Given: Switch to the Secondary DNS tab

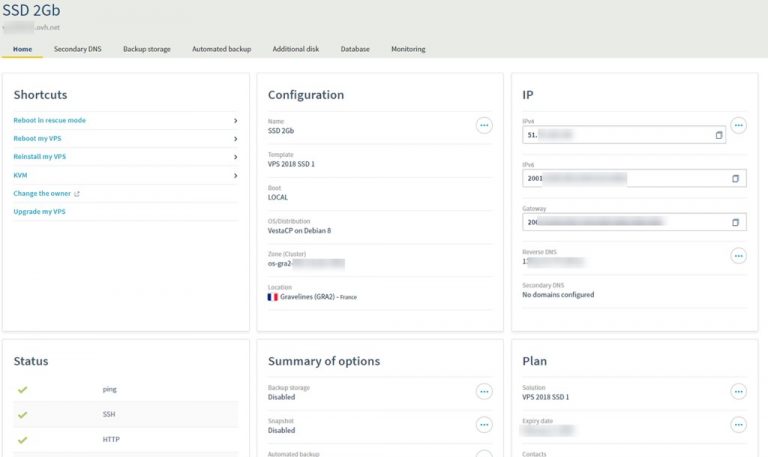Looking at the screenshot, I should (x=77, y=49).
